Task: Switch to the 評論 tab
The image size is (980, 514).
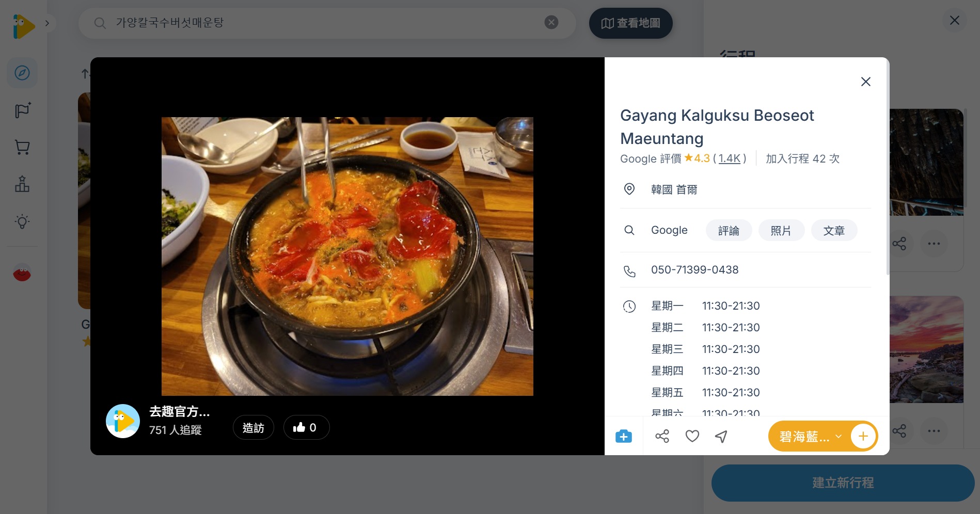Action: point(729,230)
